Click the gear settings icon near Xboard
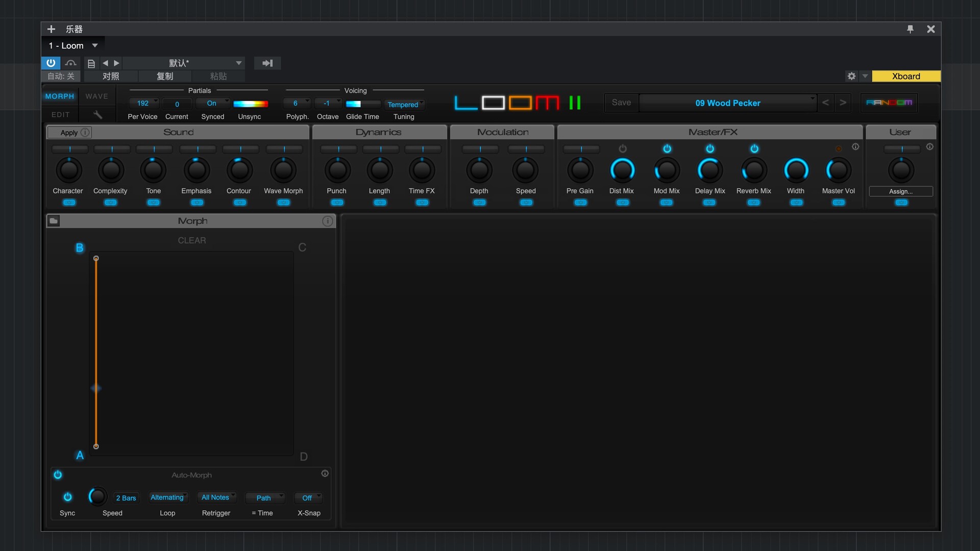 pyautogui.click(x=851, y=76)
